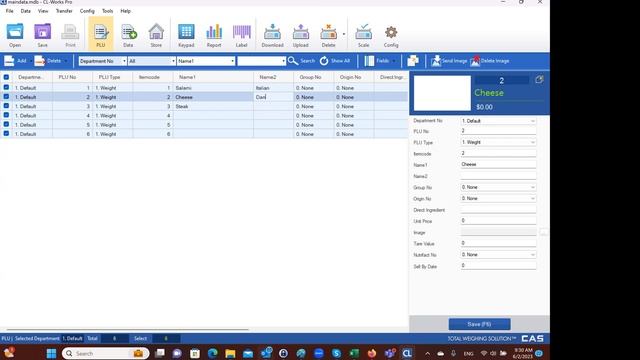640x360 pixels.
Task: Open the Report toolbar icon
Action: 214,35
